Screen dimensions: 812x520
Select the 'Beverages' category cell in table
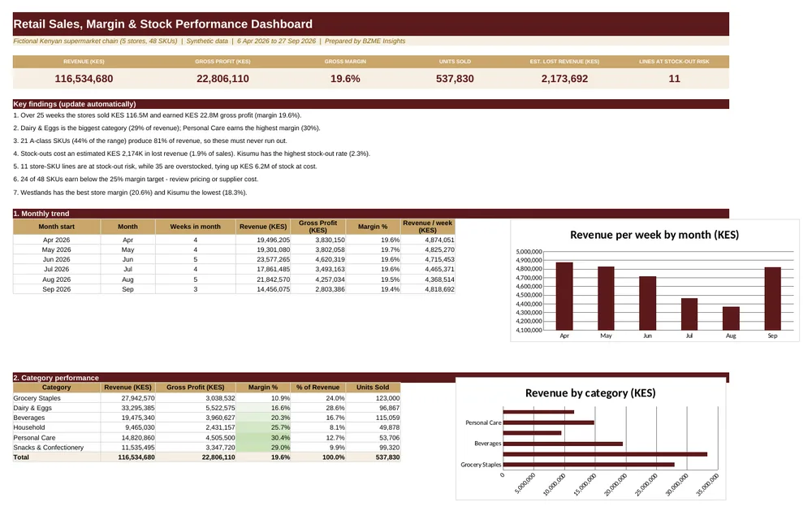57,418
